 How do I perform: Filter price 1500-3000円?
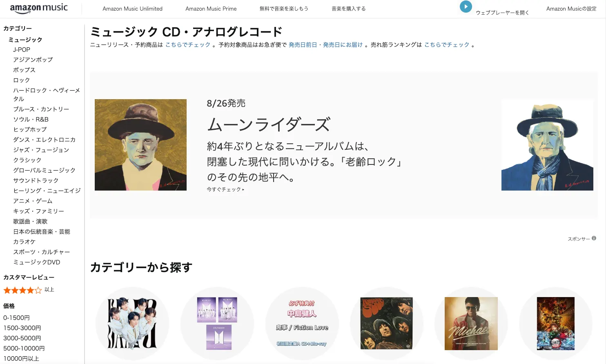[x=22, y=328]
